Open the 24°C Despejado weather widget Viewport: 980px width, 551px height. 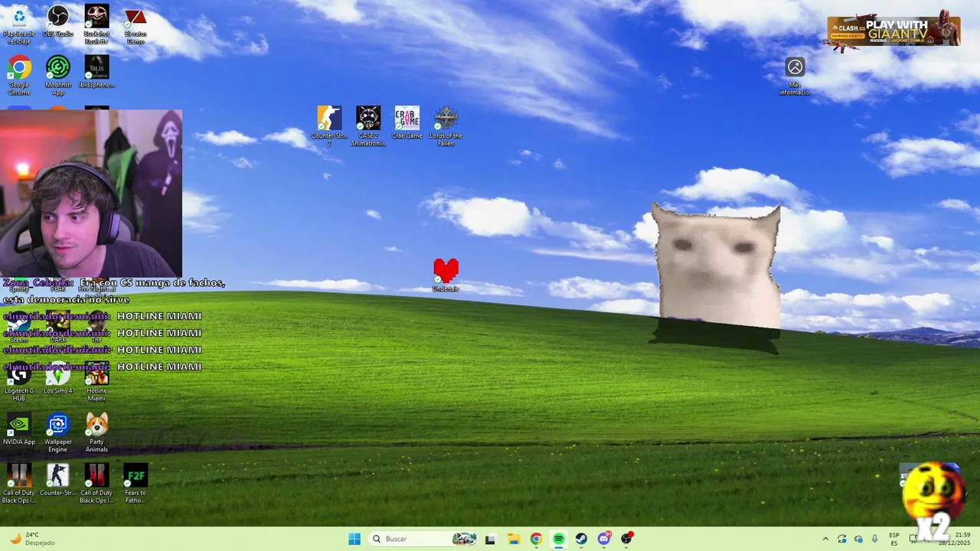click(x=32, y=539)
